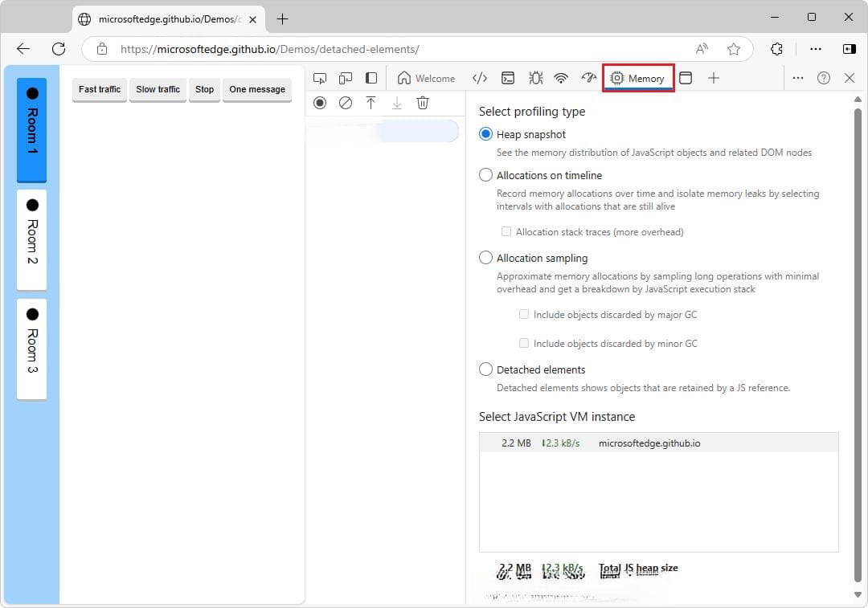Click the Slow traffic button

158,90
